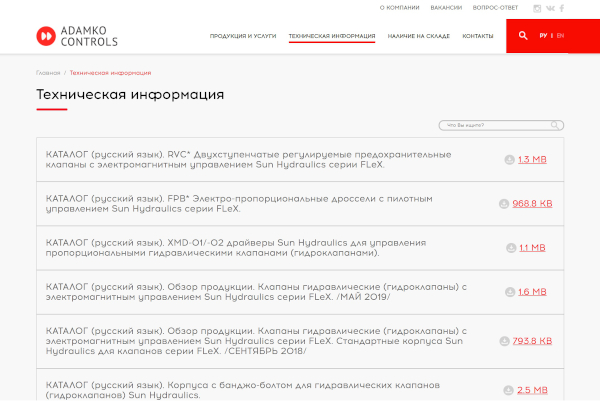The width and height of the screenshot is (600, 401).
Task: Open the Instagram social icon
Action: (x=537, y=8)
